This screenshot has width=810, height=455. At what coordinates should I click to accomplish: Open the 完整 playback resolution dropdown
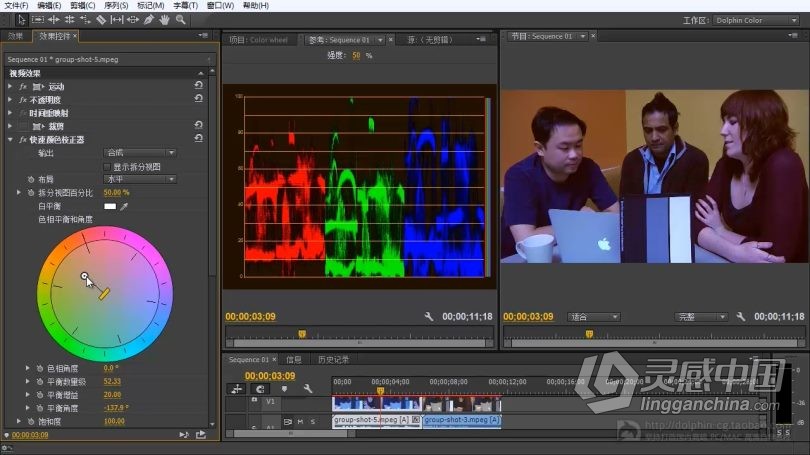(x=701, y=317)
